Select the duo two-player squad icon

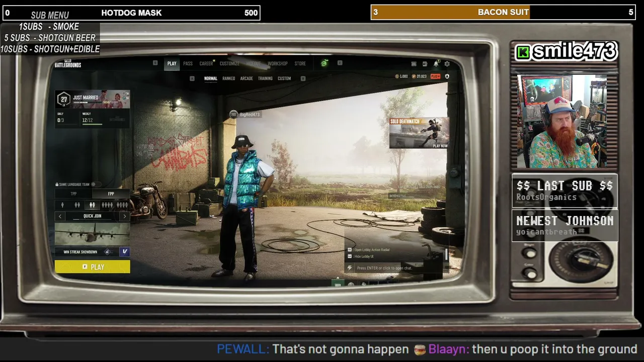click(77, 205)
